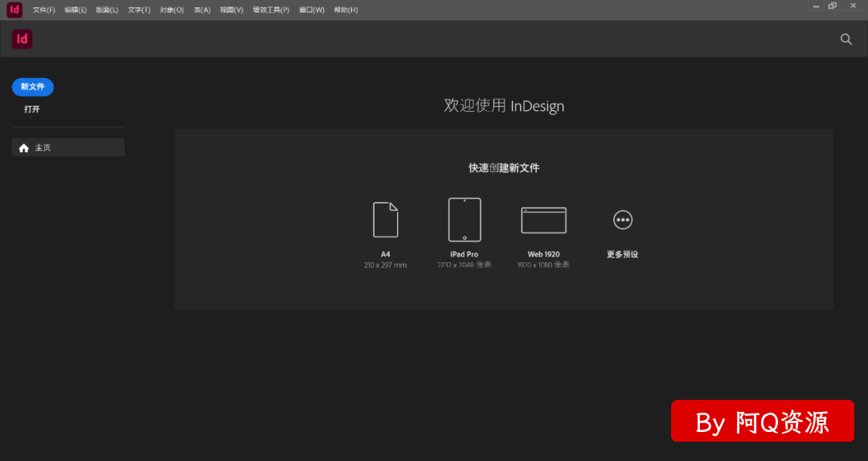The image size is (868, 461).
Task: Click the 更多预设 label
Action: pyautogui.click(x=623, y=254)
